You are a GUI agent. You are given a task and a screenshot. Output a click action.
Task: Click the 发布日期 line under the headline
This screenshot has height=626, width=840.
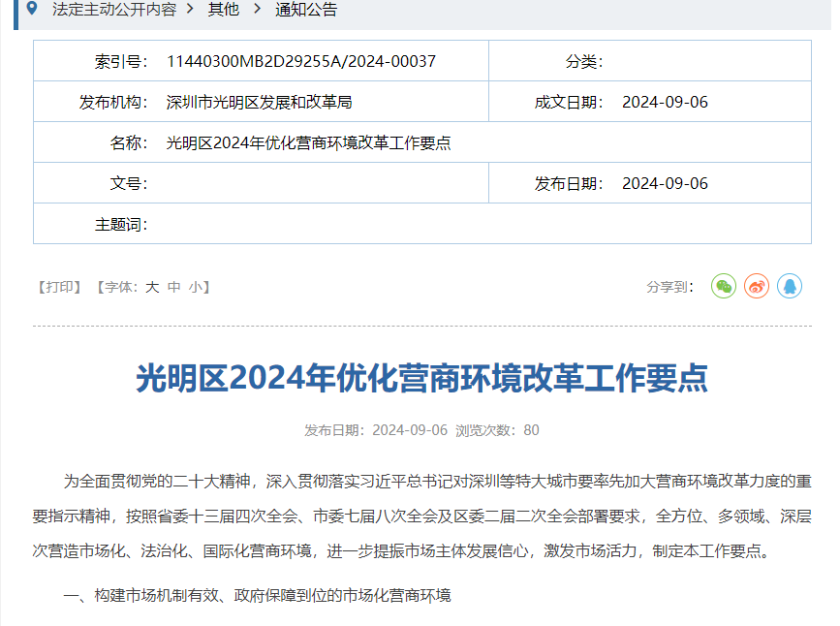click(376, 430)
